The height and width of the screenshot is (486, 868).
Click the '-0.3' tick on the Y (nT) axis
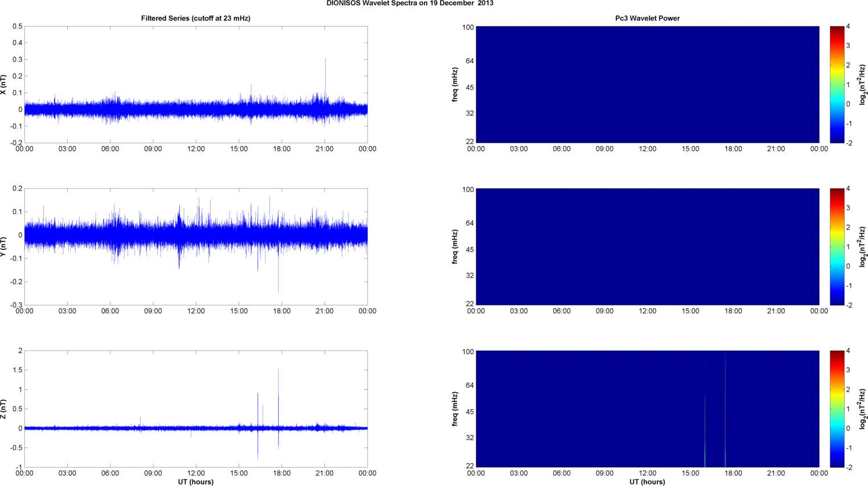pyautogui.click(x=16, y=305)
